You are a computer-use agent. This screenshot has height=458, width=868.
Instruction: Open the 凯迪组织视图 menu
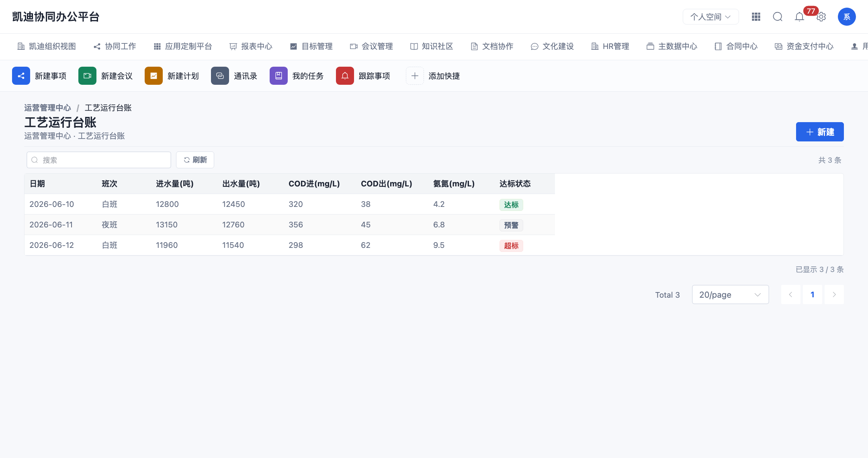(x=47, y=47)
